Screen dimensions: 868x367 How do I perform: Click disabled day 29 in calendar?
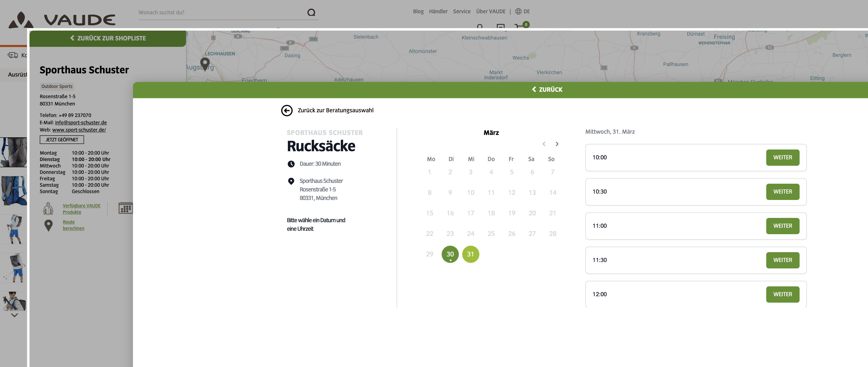429,254
